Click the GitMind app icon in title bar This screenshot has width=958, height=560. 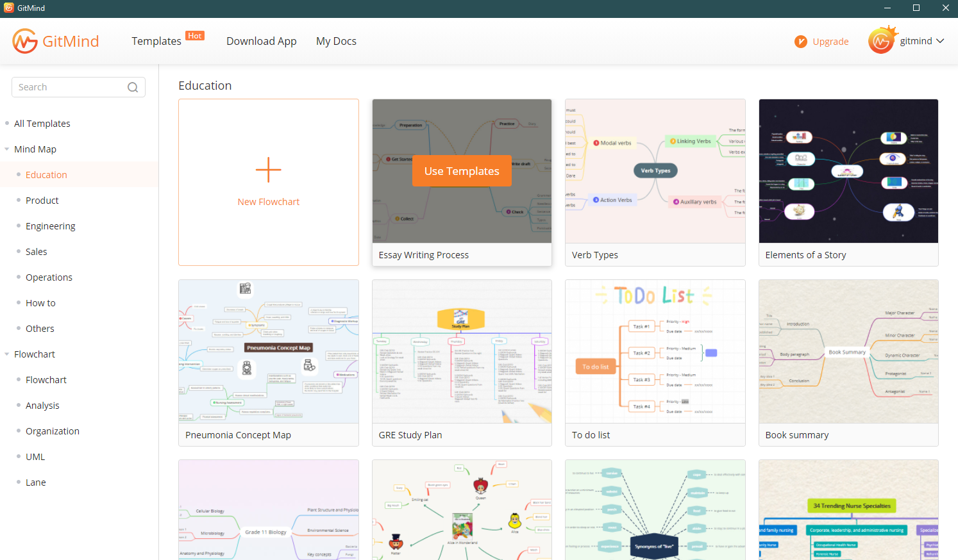point(8,8)
